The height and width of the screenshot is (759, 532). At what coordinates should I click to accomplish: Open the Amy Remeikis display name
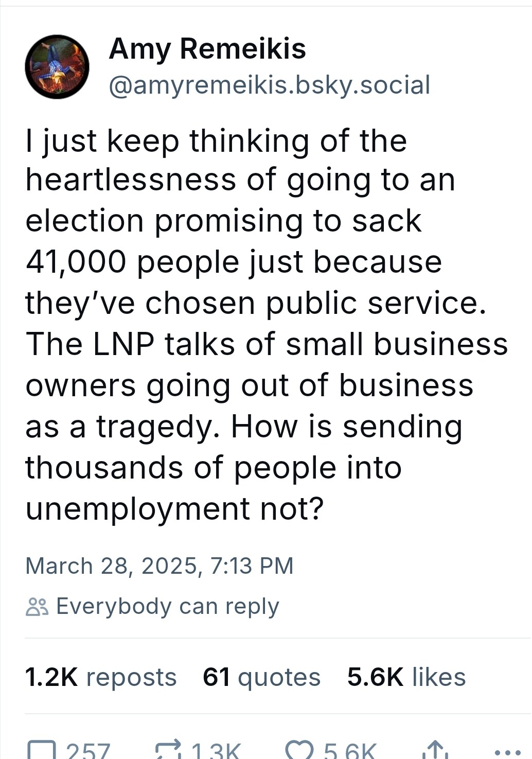(x=207, y=49)
